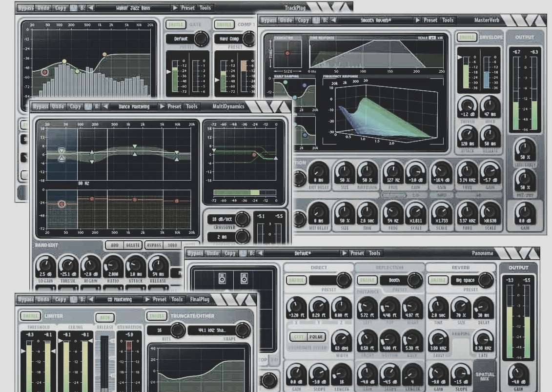Click the Add band button in MultiDynamics

pyautogui.click(x=114, y=245)
